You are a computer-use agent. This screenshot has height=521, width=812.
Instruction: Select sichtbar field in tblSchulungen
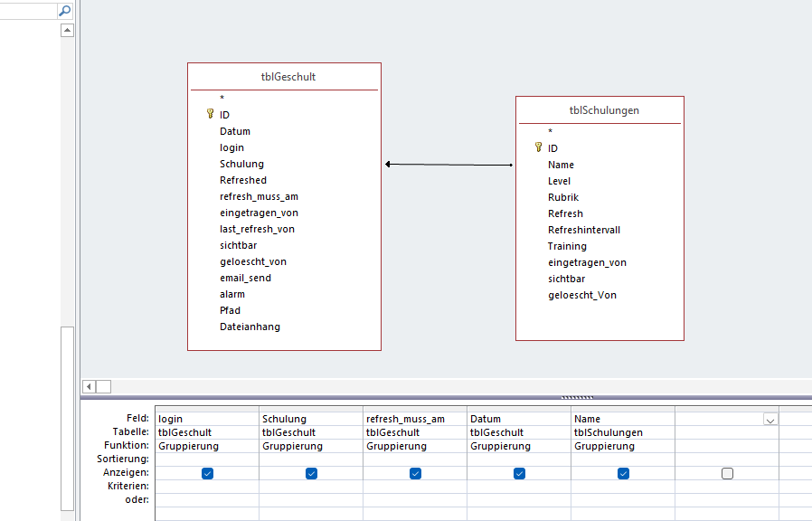[567, 279]
